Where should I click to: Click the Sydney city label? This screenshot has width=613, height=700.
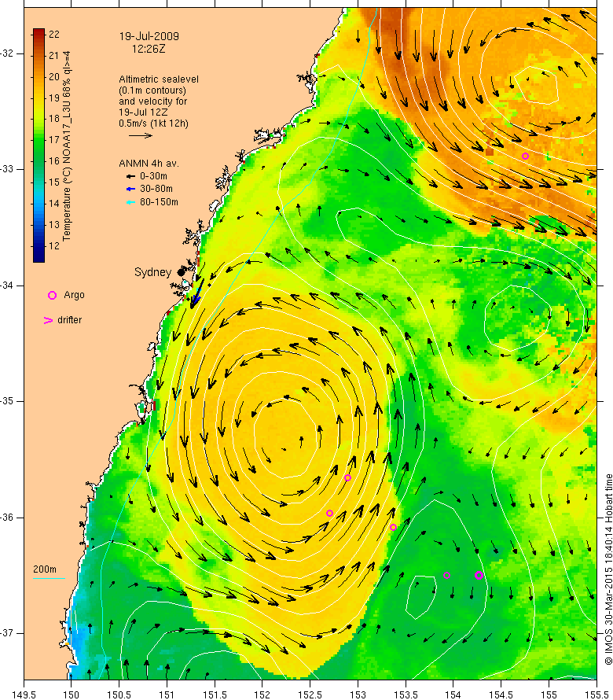coord(153,272)
